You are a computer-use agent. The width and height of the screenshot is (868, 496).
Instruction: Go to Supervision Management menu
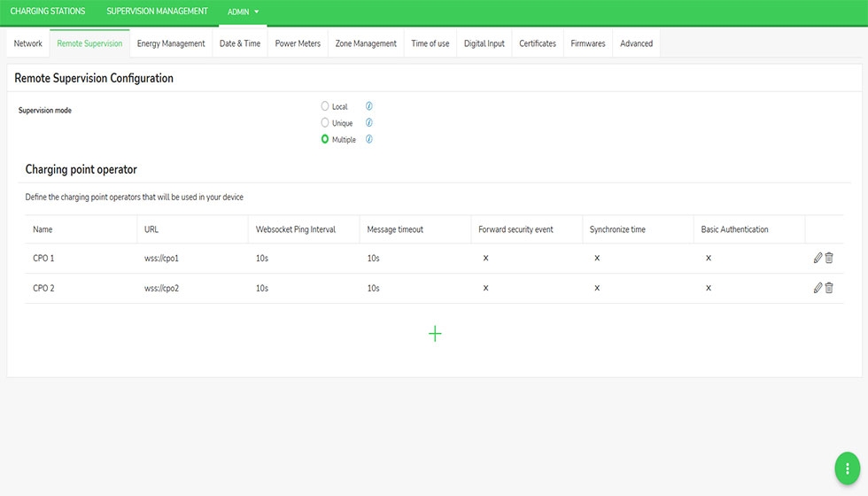[x=157, y=12]
